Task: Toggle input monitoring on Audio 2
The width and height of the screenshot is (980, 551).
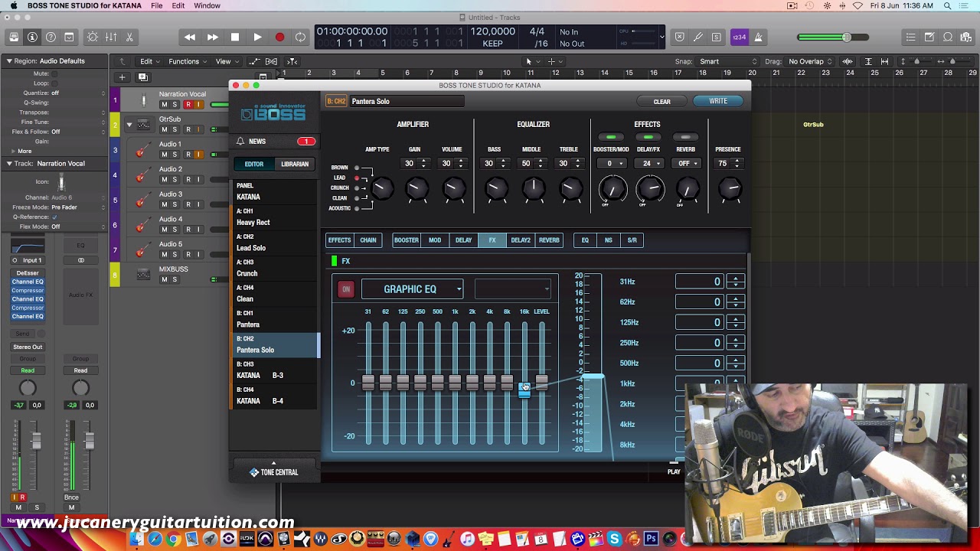Action: [x=198, y=179]
